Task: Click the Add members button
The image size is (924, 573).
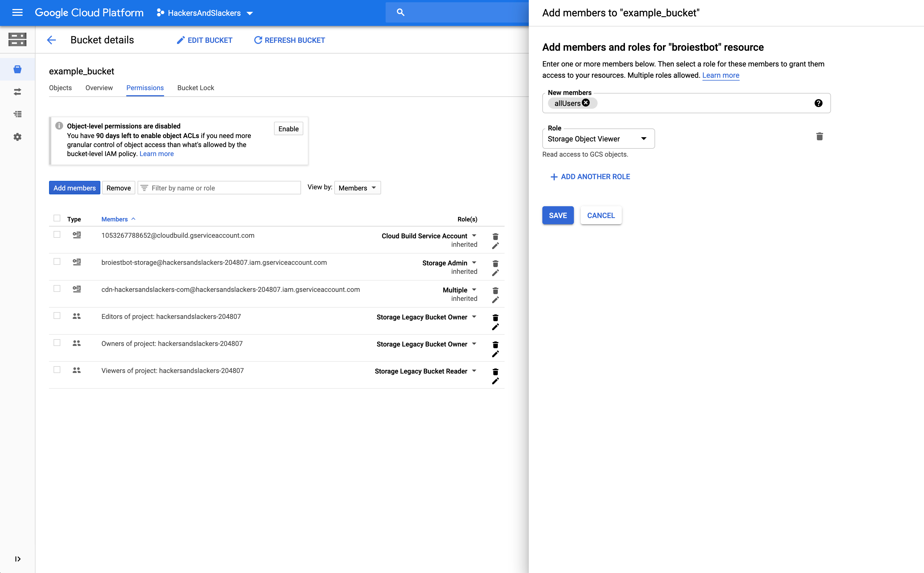Action: coord(74,188)
